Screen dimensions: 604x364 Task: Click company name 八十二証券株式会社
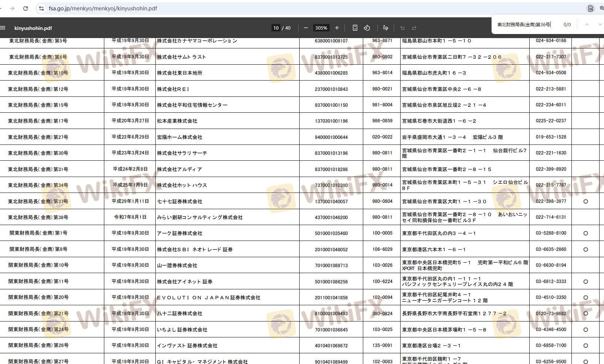point(180,313)
